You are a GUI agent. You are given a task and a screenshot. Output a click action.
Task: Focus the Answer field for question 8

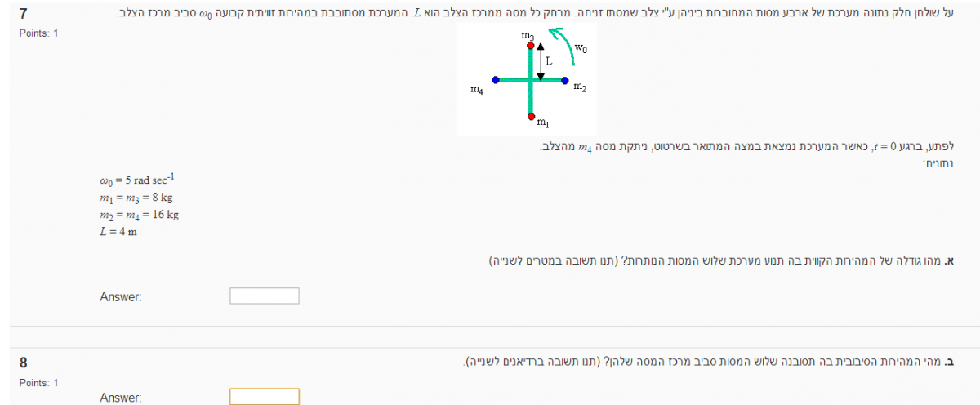(x=265, y=397)
